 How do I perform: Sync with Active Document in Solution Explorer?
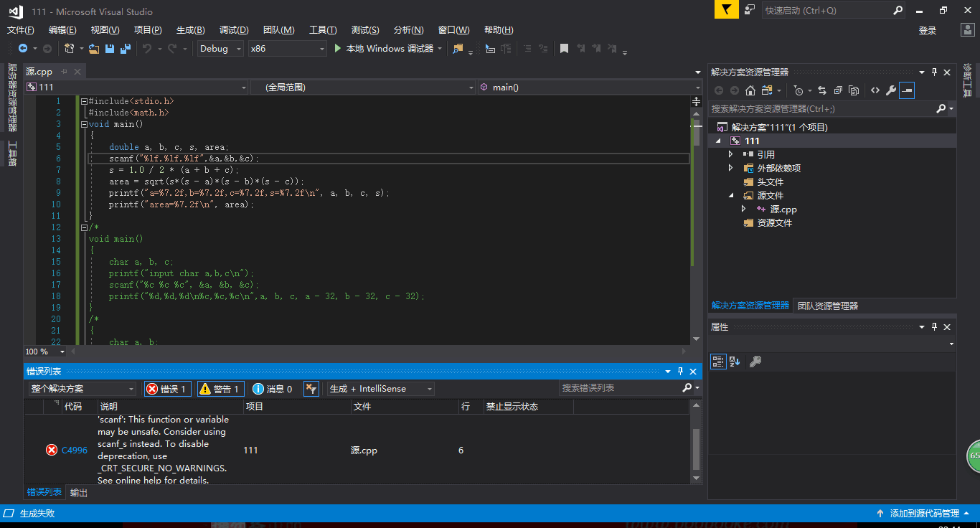[x=822, y=90]
